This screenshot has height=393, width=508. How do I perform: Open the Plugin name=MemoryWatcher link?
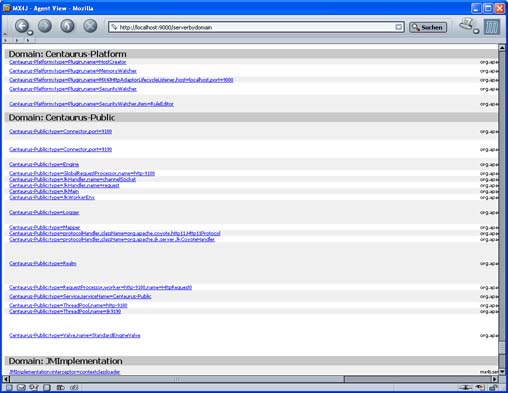tap(73, 71)
